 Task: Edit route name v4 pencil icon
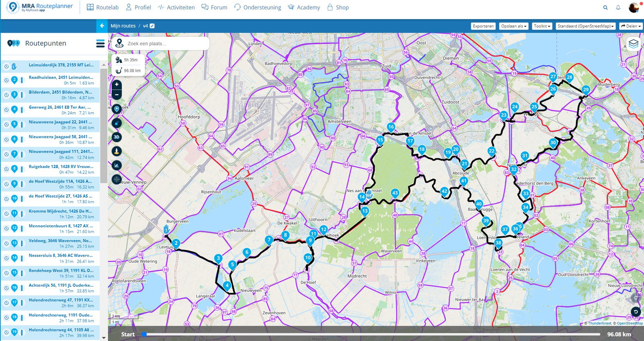tap(152, 26)
